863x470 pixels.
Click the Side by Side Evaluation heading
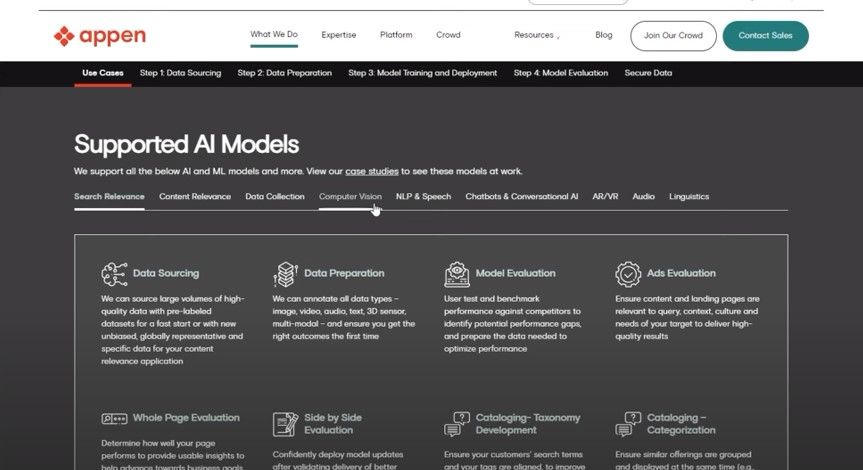(x=333, y=424)
